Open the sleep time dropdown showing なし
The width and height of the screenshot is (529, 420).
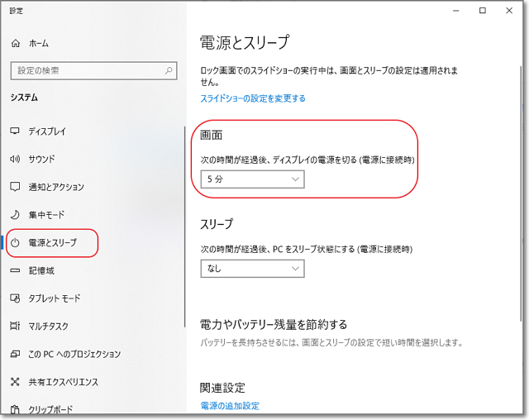252,269
